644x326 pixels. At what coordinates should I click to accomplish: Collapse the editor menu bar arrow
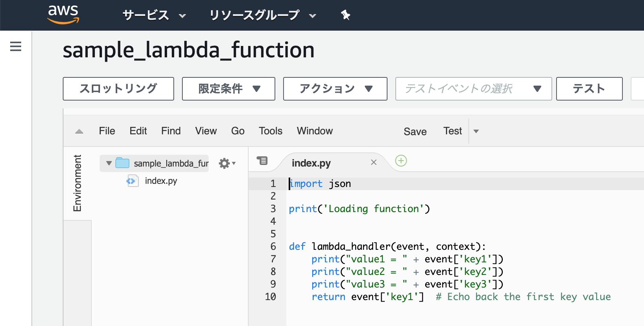tap(79, 131)
